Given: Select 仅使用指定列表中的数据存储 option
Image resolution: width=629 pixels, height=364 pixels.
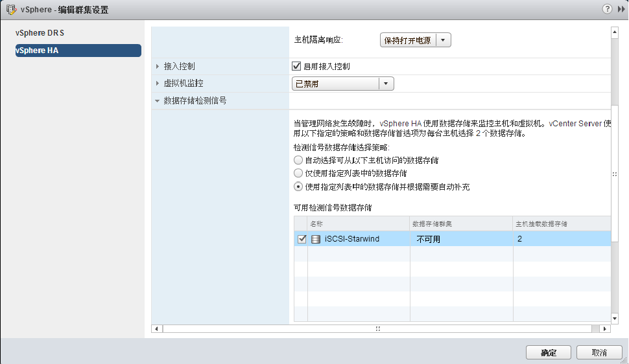Looking at the screenshot, I should point(298,173).
